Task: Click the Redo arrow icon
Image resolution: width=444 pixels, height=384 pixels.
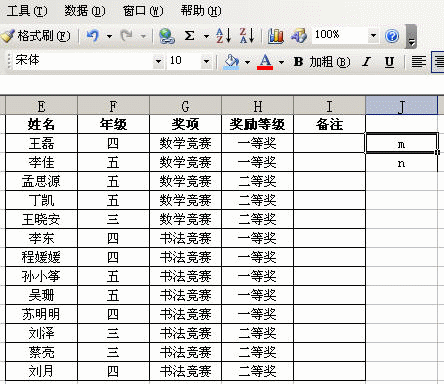Action: [x=127, y=36]
